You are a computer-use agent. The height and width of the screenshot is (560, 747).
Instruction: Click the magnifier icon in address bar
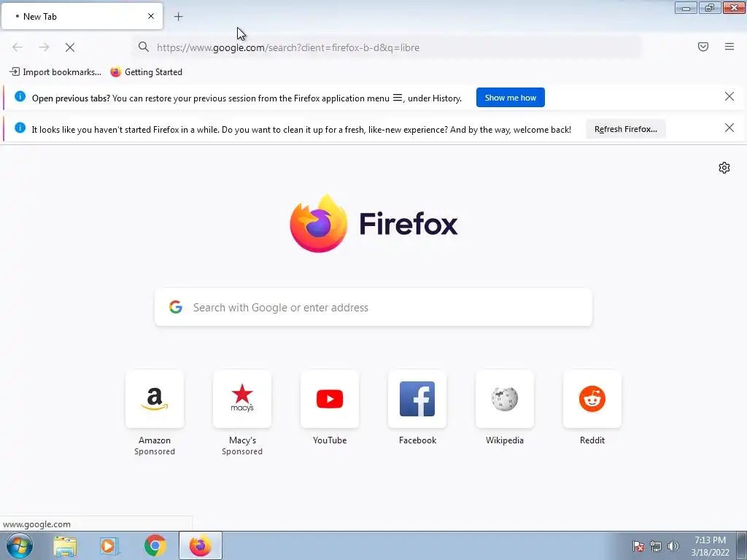144,47
